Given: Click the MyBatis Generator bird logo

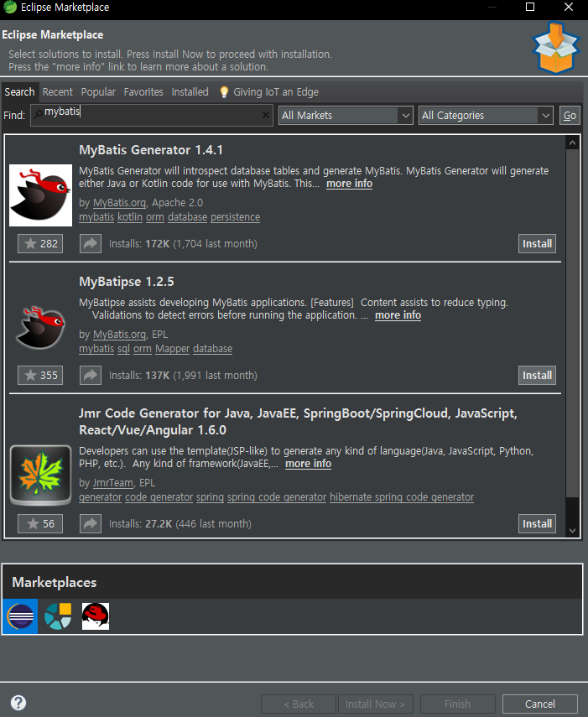Looking at the screenshot, I should pyautogui.click(x=41, y=195).
